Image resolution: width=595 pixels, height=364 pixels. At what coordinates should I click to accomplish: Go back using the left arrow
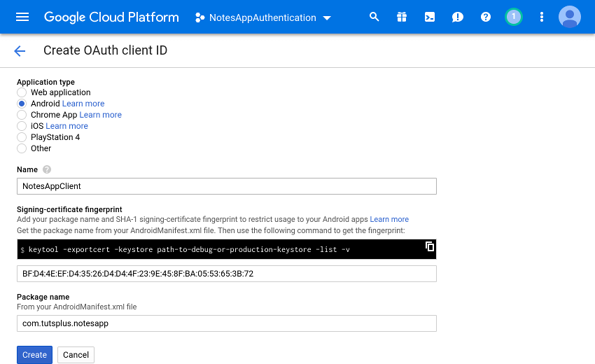tap(20, 50)
